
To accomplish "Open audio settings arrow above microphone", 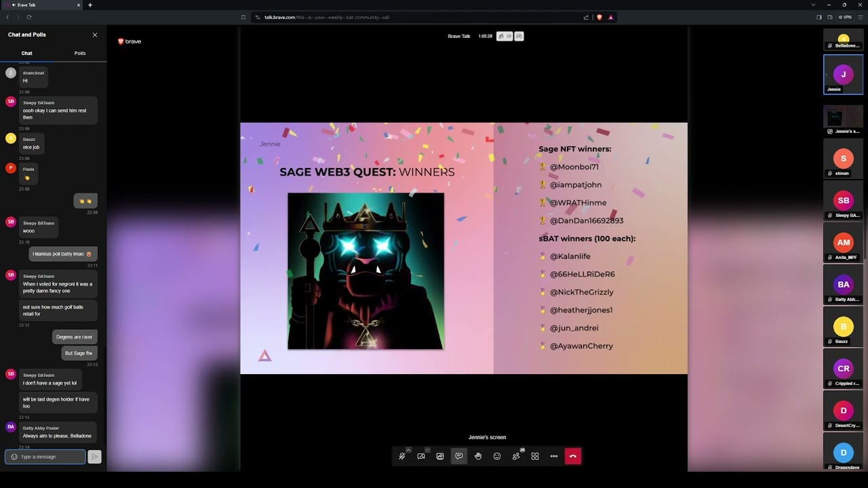I will [x=408, y=450].
